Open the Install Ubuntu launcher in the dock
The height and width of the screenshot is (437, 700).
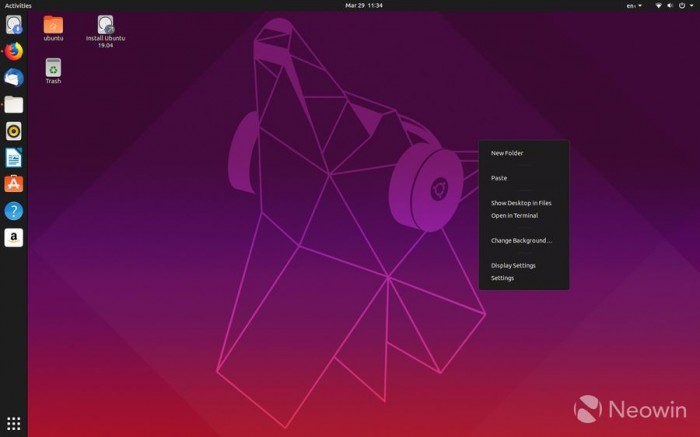(x=13, y=25)
